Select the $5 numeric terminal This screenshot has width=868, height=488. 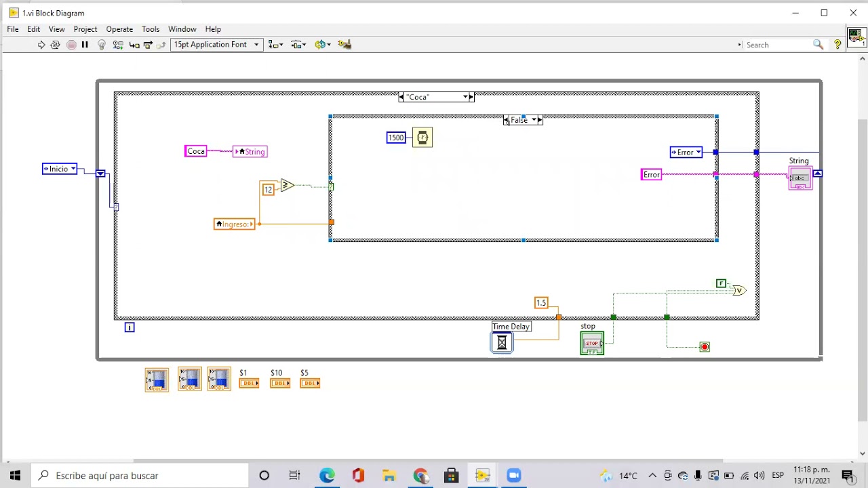pos(310,384)
